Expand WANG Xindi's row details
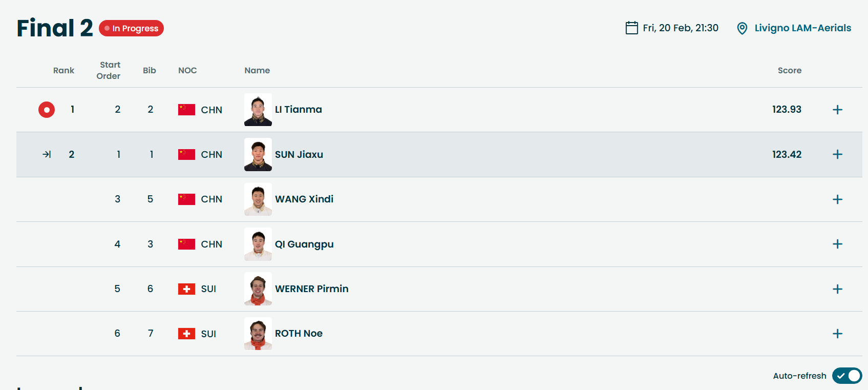Screen dimensions: 868x390 point(837,199)
